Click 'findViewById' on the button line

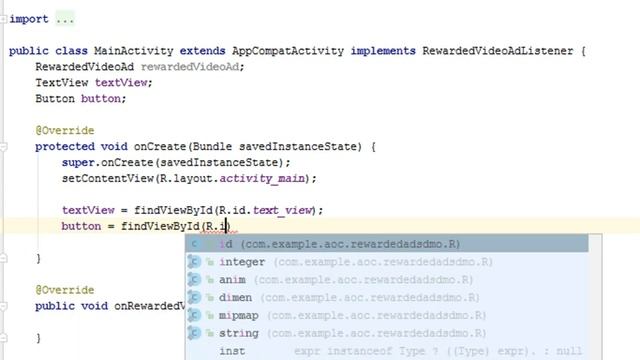coord(160,226)
